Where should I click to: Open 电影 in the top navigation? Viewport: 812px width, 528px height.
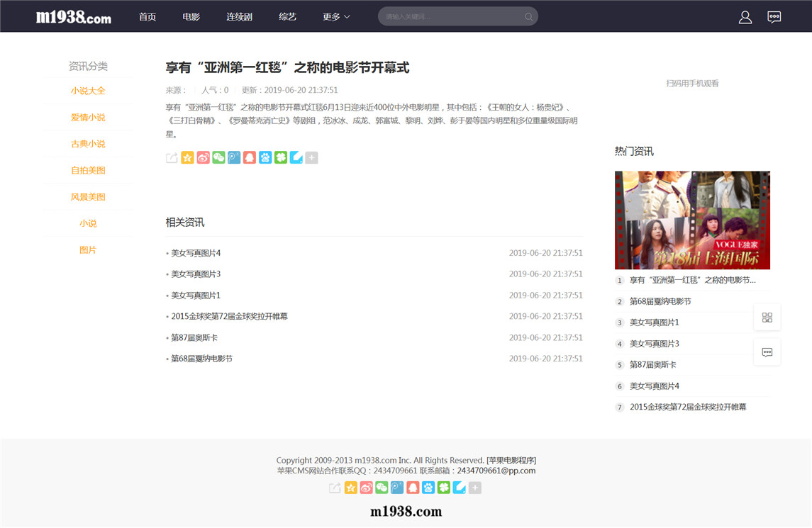(x=191, y=17)
